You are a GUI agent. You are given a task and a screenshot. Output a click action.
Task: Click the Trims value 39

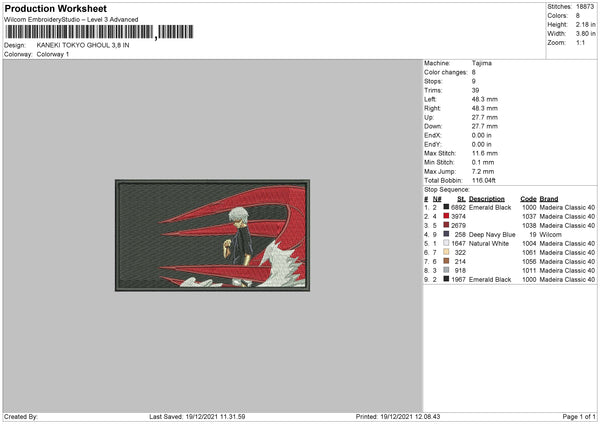(x=475, y=90)
